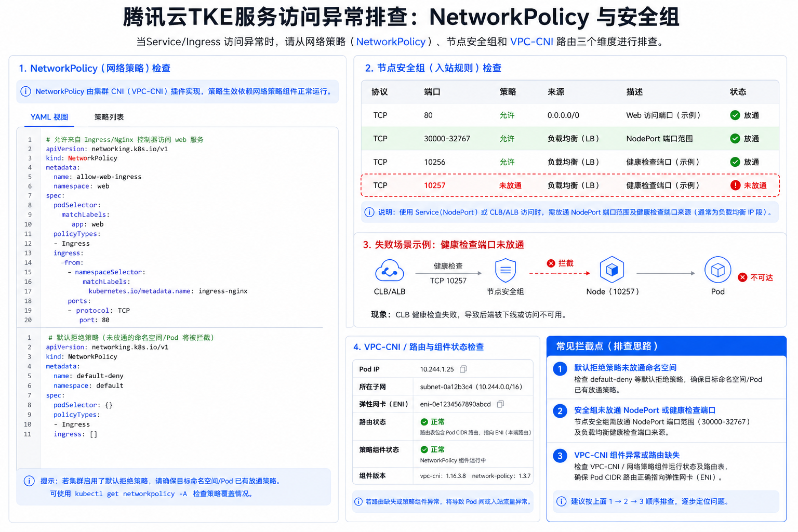Open 默认拒绝策略未放通命名空间 heading link

[x=625, y=367]
